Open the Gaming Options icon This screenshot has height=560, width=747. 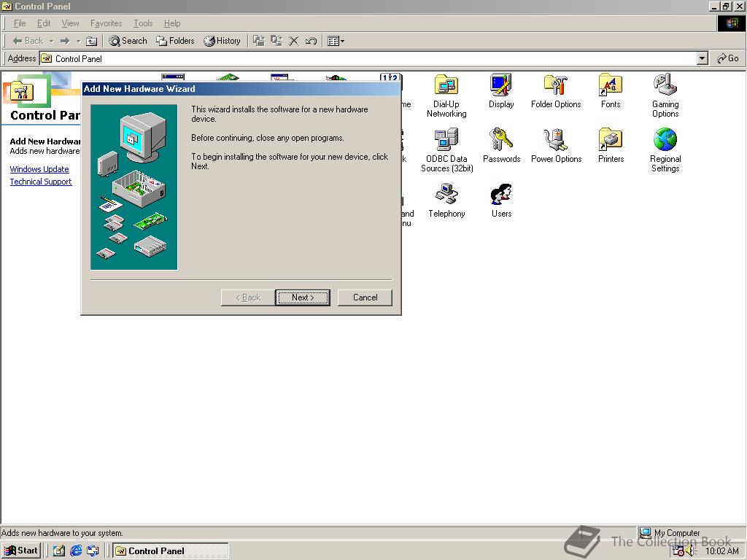665,96
